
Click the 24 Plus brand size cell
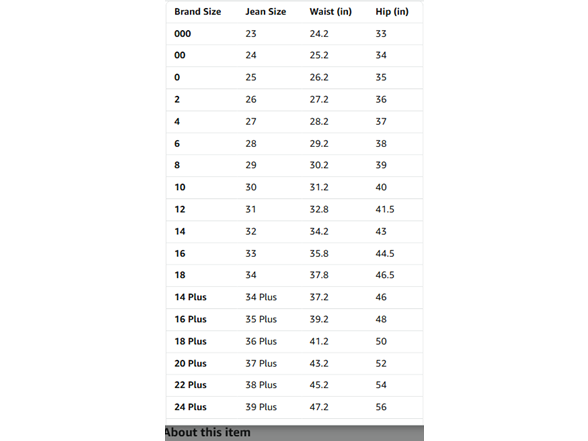point(190,407)
